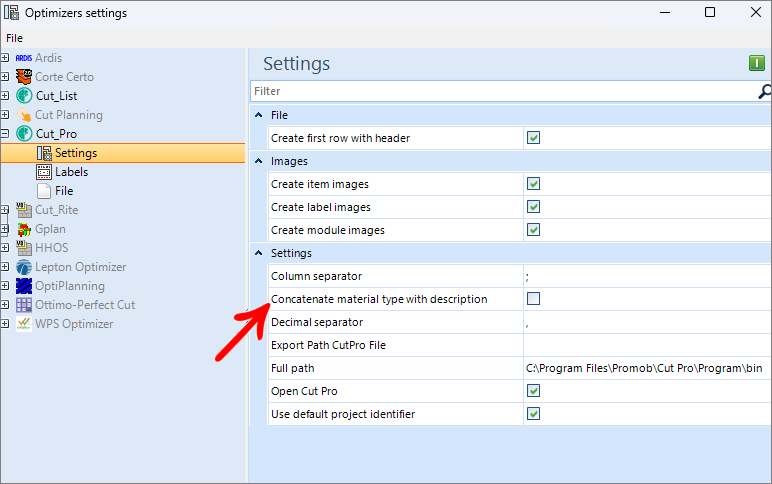Expand the Cut_List tree node

click(5, 96)
